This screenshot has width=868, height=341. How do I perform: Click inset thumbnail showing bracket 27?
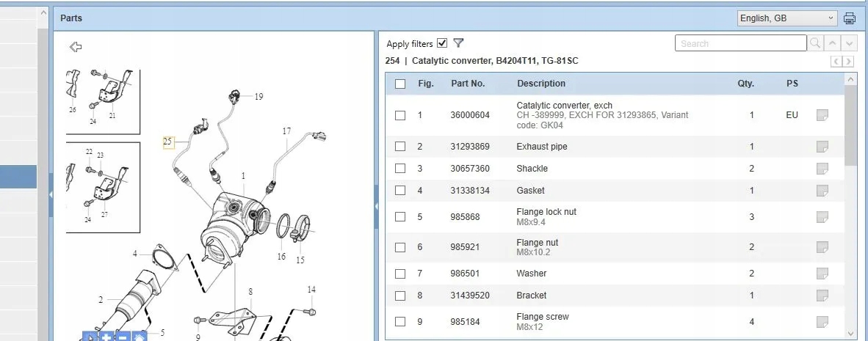103,187
